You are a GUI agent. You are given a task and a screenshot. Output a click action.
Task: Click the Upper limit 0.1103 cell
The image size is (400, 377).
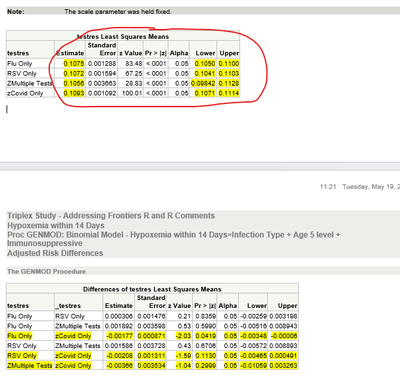pyautogui.click(x=229, y=73)
